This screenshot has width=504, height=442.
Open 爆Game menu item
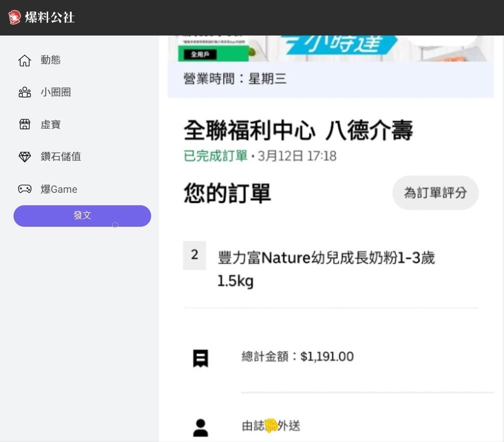(59, 189)
